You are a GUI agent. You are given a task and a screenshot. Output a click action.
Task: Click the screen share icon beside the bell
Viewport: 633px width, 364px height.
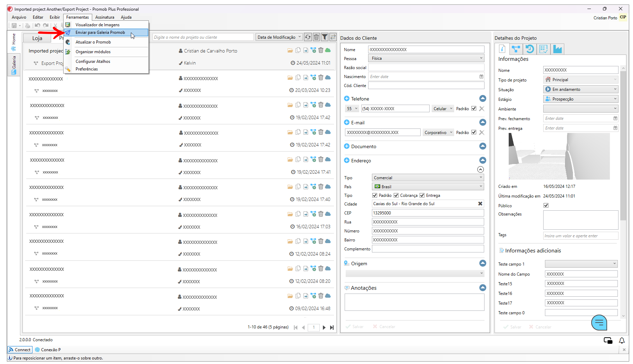coord(608,341)
